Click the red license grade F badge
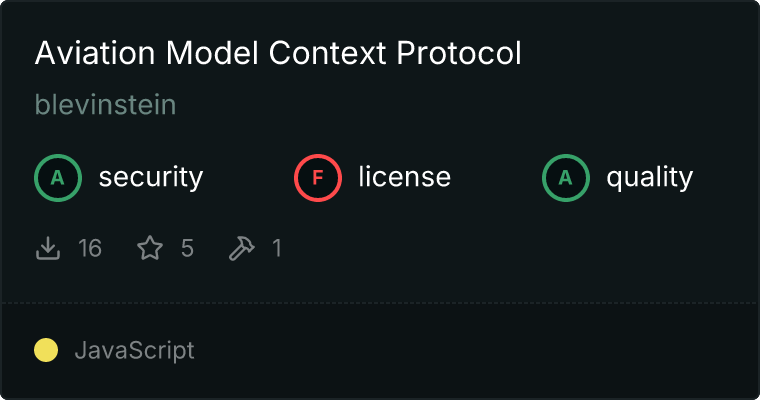The image size is (760, 400). click(x=318, y=178)
